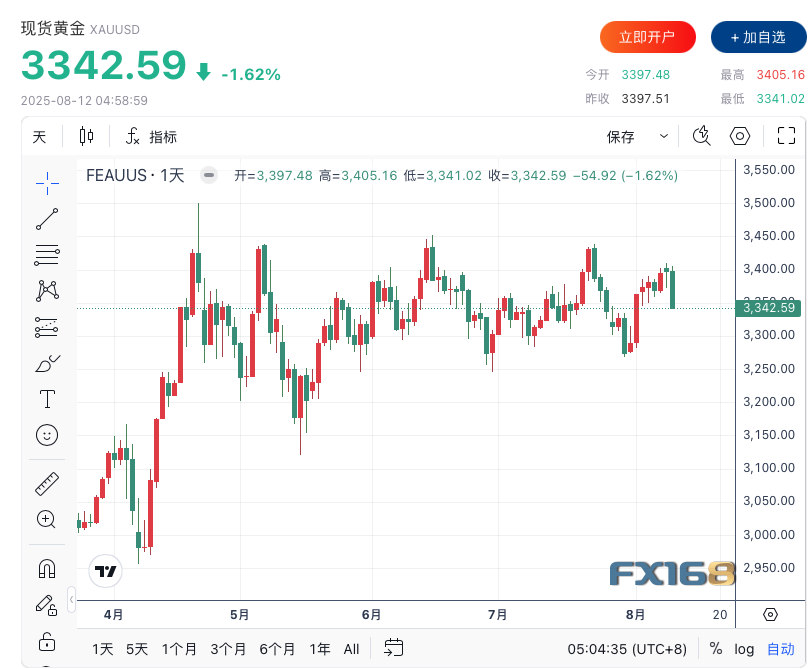Click the 昨收 3397.51 value

tap(645, 98)
